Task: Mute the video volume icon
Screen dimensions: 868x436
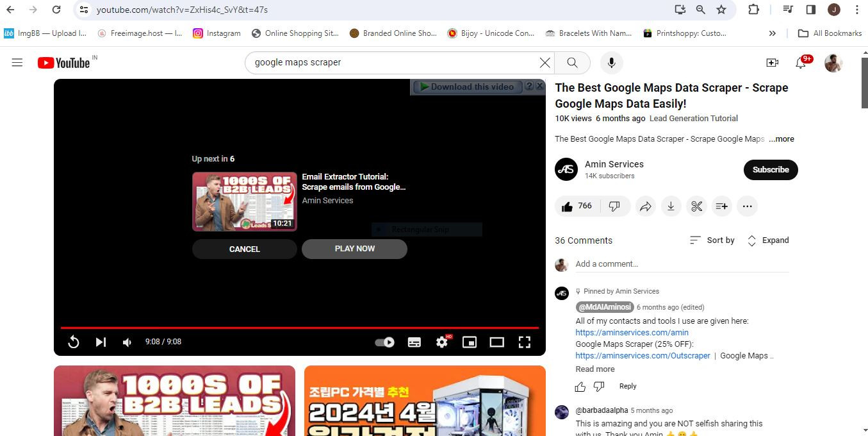Action: [x=127, y=342]
